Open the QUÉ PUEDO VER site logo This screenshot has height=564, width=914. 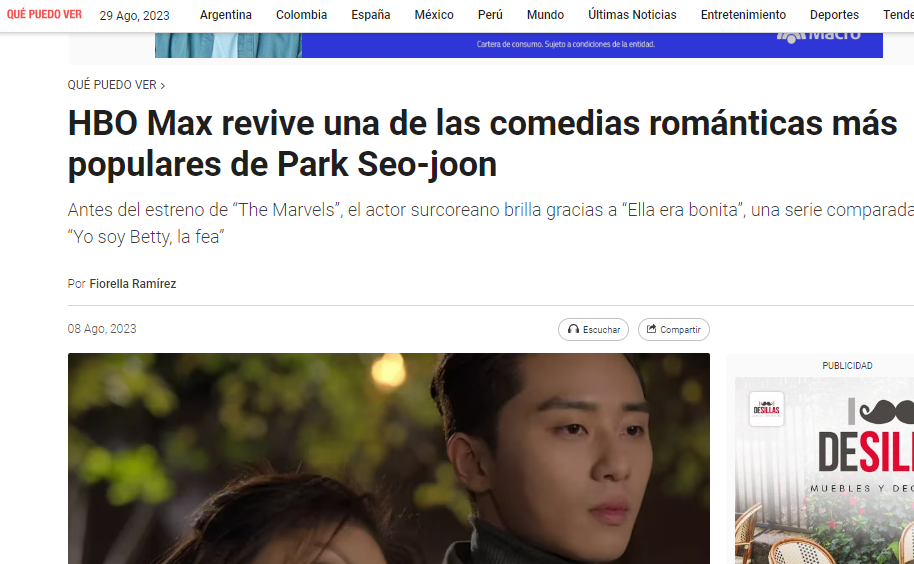44,15
